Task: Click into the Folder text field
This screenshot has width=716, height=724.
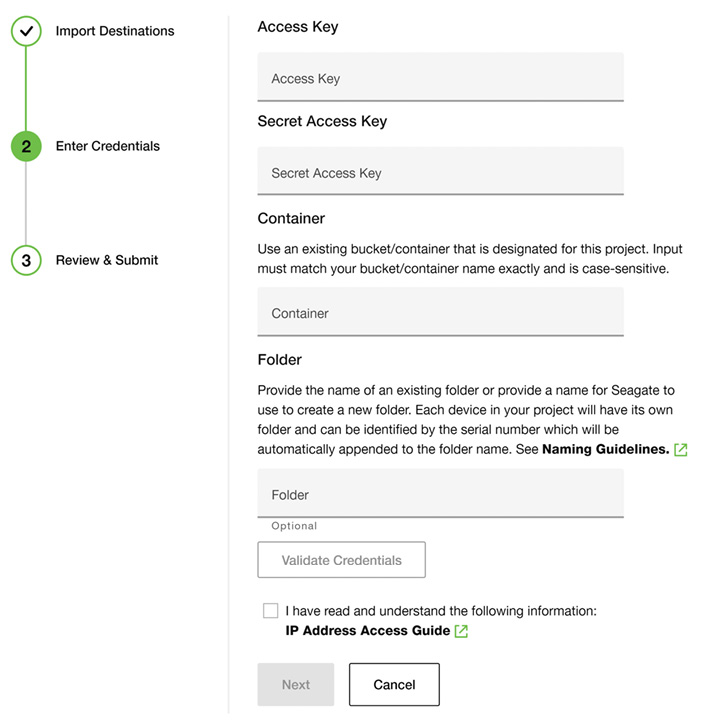Action: point(440,494)
